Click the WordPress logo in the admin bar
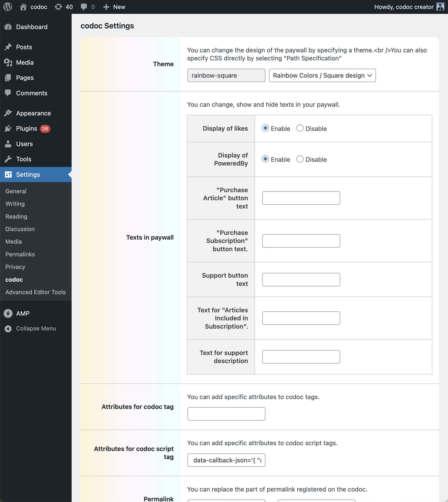Viewport: 448px width, 502px height. pos(8,7)
